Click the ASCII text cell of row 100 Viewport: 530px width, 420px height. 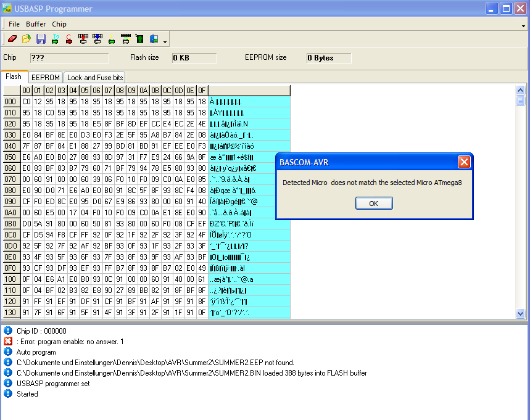pos(249,279)
